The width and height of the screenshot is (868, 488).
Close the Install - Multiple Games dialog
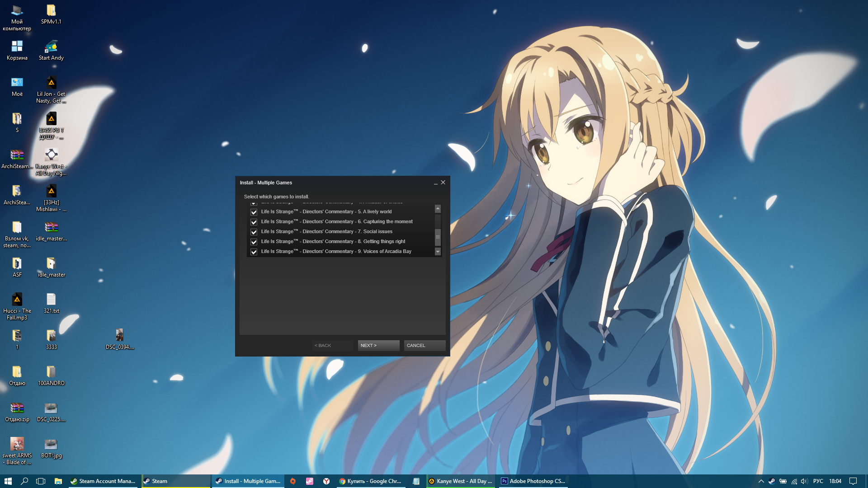pyautogui.click(x=443, y=183)
